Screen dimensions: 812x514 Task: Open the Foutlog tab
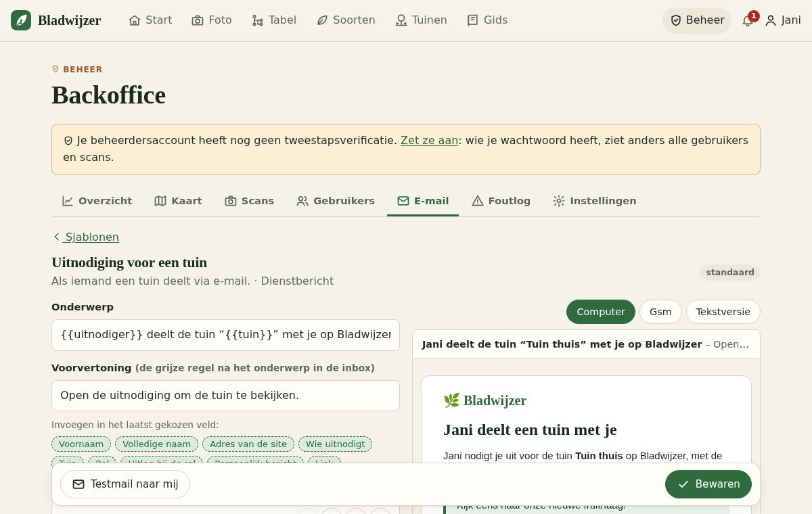pos(501,201)
